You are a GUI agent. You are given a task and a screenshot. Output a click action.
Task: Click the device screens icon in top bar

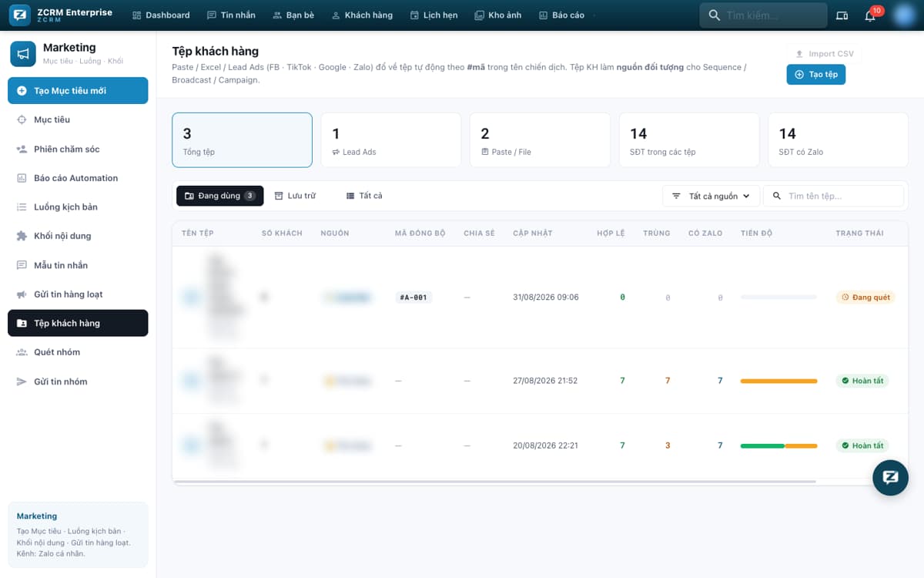(x=842, y=15)
